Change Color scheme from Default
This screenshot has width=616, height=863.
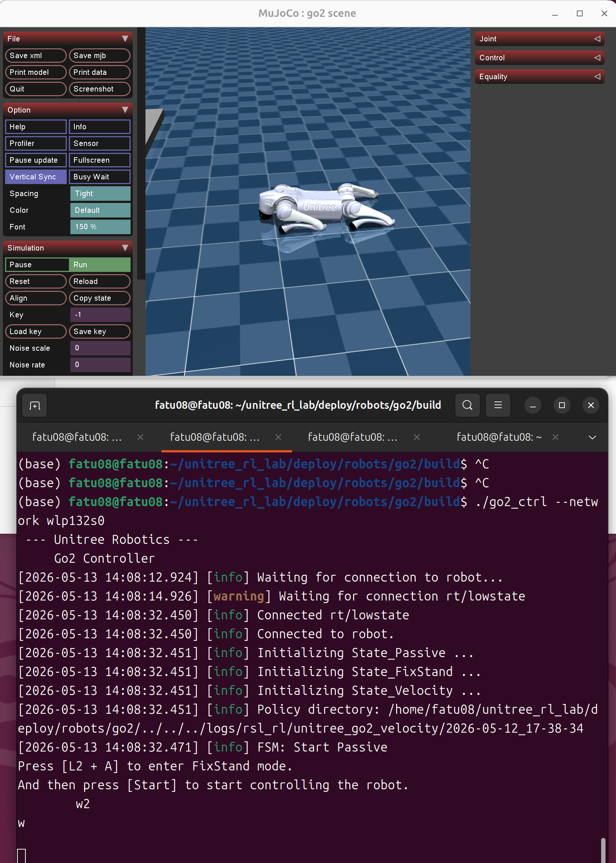pos(100,210)
